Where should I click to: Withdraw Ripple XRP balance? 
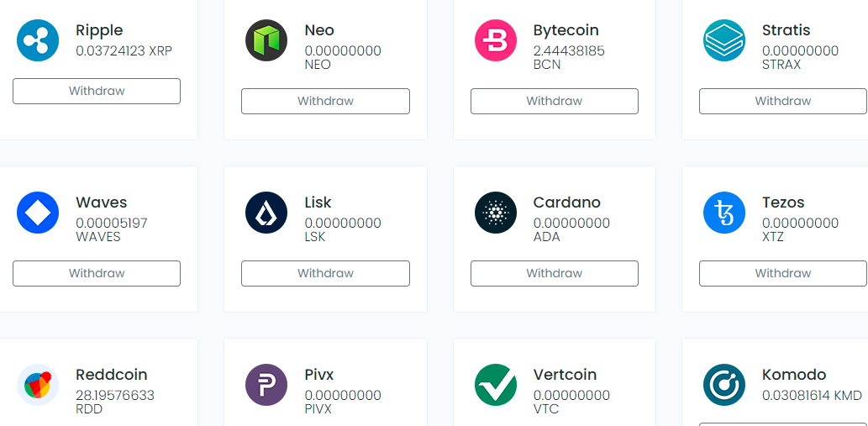point(97,92)
